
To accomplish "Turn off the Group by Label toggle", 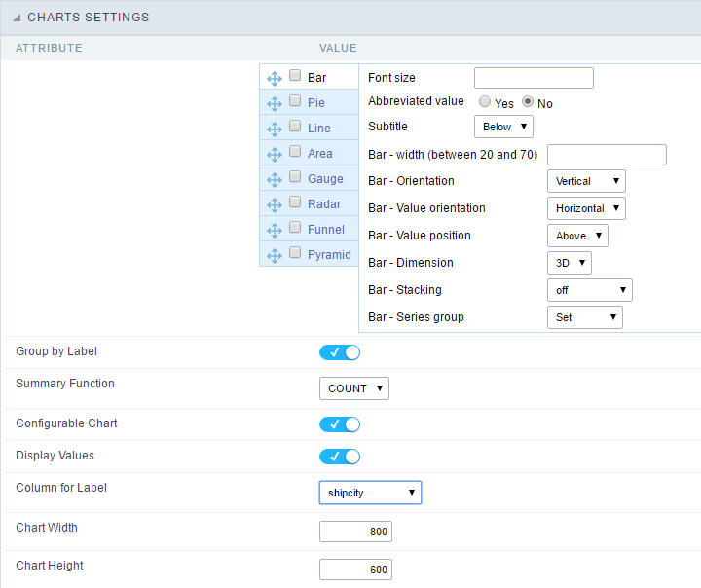I will (x=340, y=352).
